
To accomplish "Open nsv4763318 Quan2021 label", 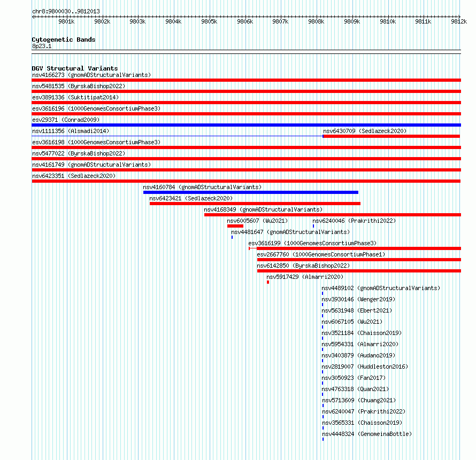I will click(x=356, y=389).
